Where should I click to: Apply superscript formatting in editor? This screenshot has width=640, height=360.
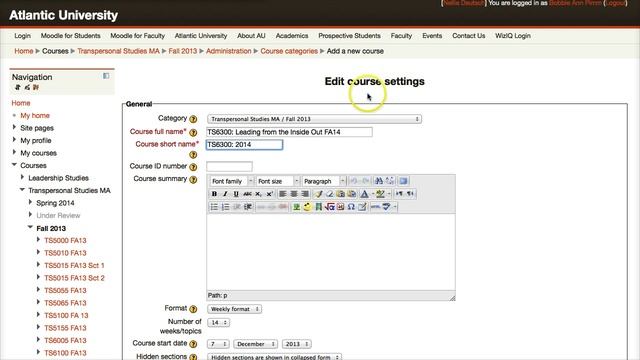coord(269,194)
